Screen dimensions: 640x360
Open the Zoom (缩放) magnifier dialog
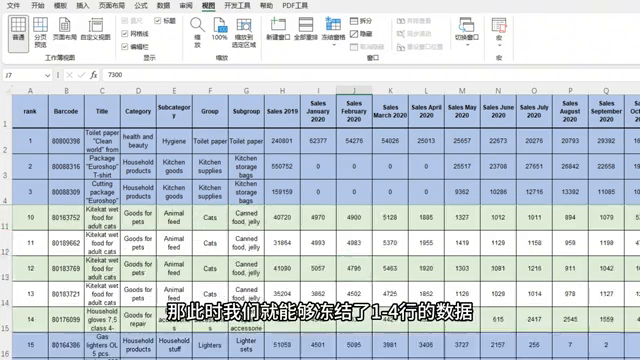tap(197, 33)
